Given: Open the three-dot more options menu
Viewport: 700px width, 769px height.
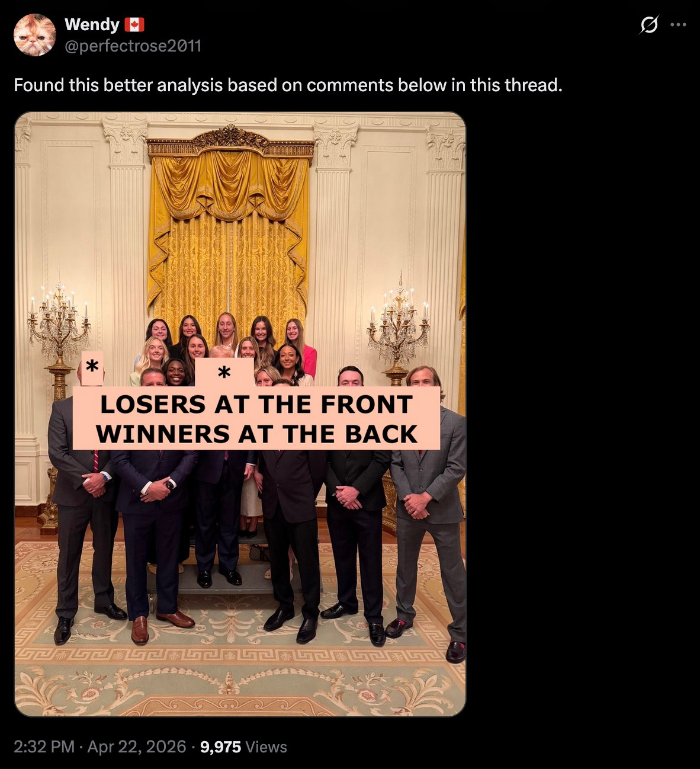Looking at the screenshot, I should pyautogui.click(x=677, y=25).
